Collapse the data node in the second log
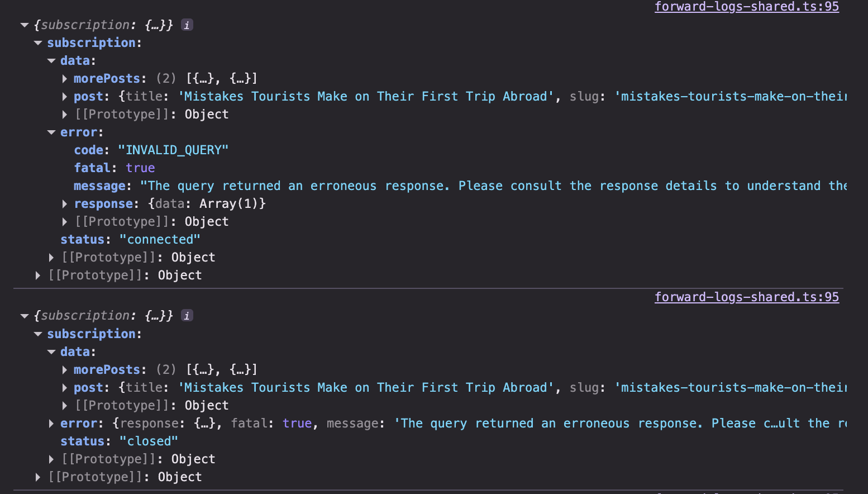868x494 pixels. [51, 352]
